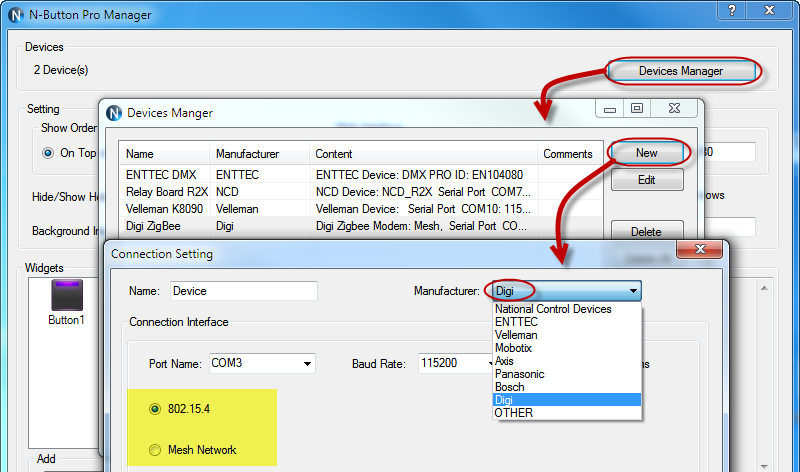
Task: Click the Name field containing Device
Action: pyautogui.click(x=243, y=291)
